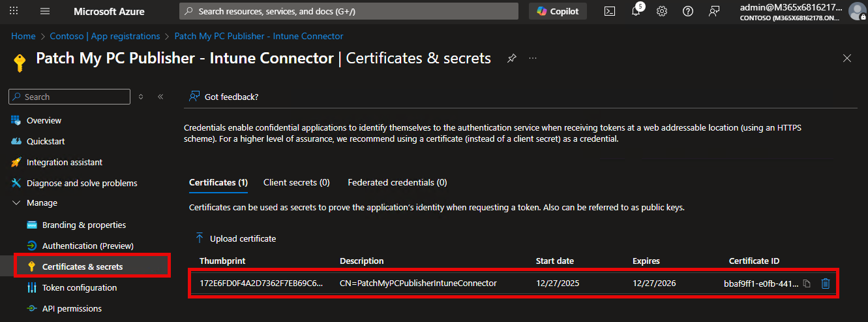Click the sidebar menu search field
The width and height of the screenshot is (868, 322).
point(70,97)
